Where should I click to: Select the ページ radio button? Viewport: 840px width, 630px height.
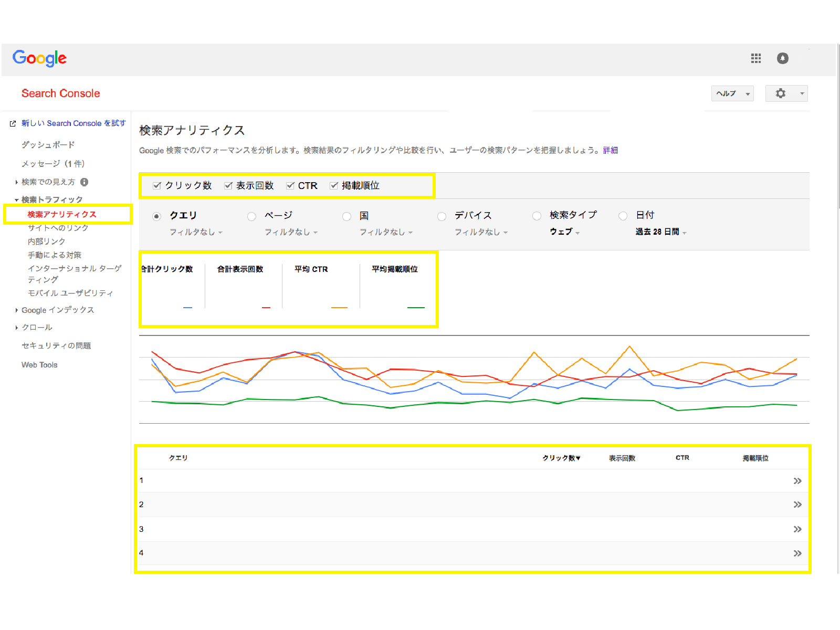click(251, 216)
